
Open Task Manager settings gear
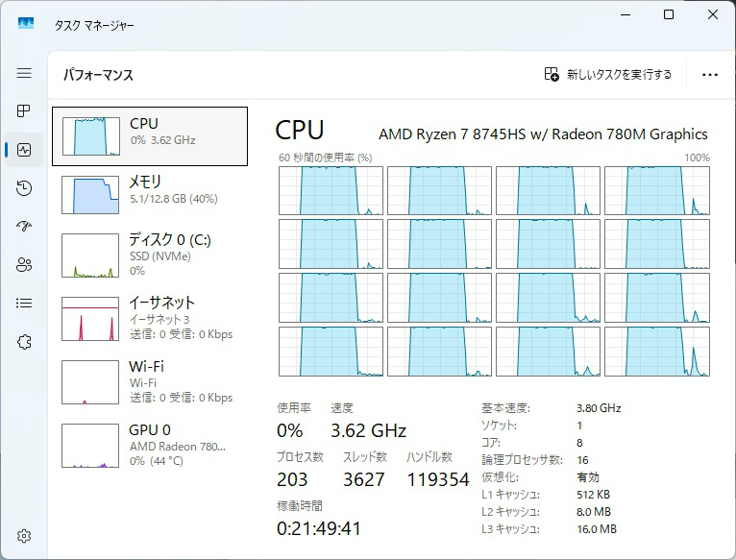[x=24, y=536]
